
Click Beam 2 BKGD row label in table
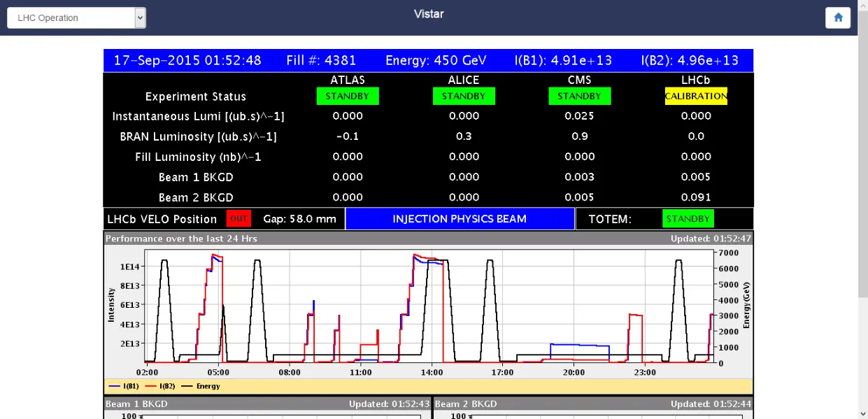point(196,198)
